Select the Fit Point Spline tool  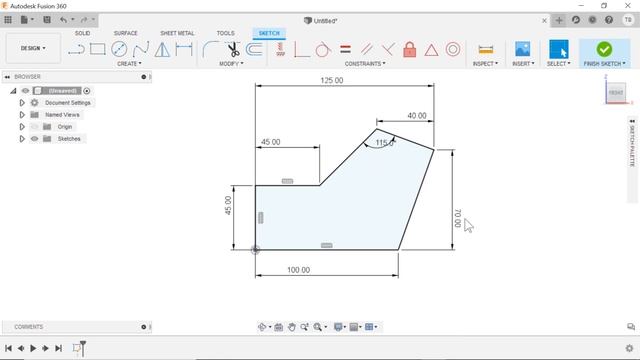(x=141, y=49)
